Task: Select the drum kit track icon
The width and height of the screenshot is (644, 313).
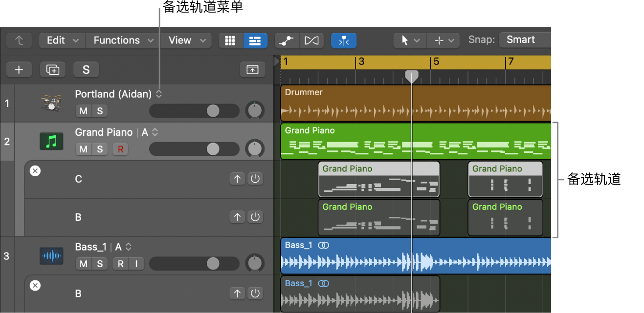Action: (x=51, y=103)
